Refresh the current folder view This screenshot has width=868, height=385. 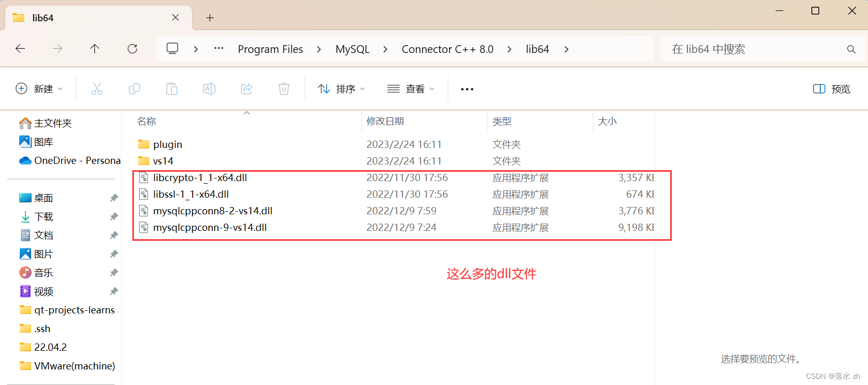pos(132,49)
